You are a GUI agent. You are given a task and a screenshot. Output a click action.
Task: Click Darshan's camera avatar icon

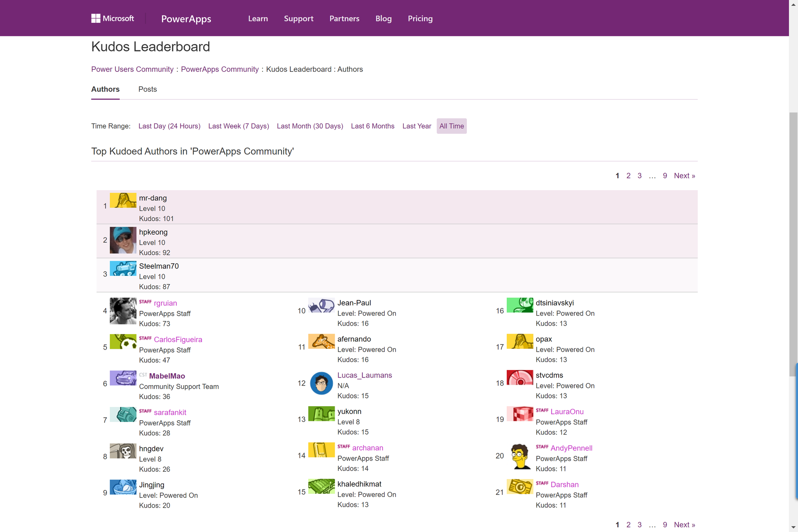click(520, 487)
